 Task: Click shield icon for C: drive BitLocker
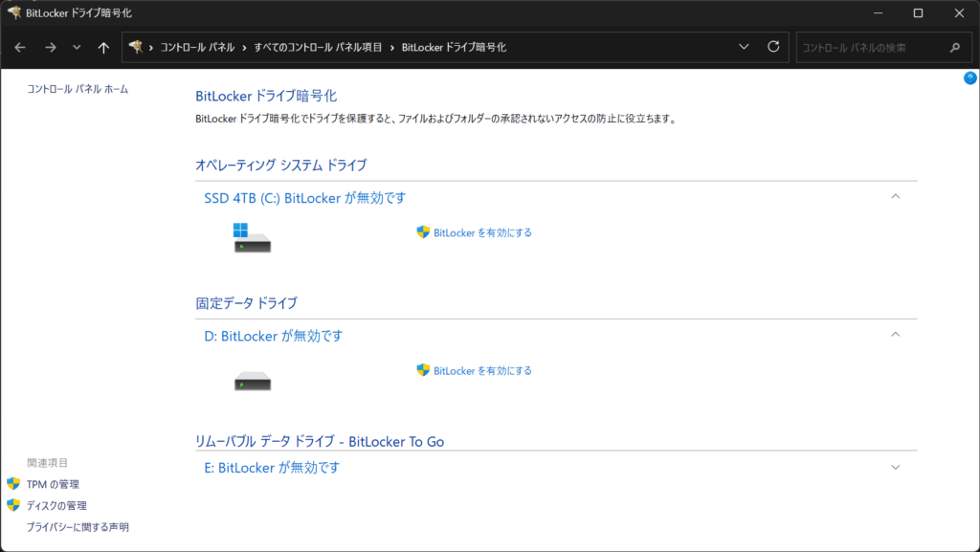pos(423,232)
